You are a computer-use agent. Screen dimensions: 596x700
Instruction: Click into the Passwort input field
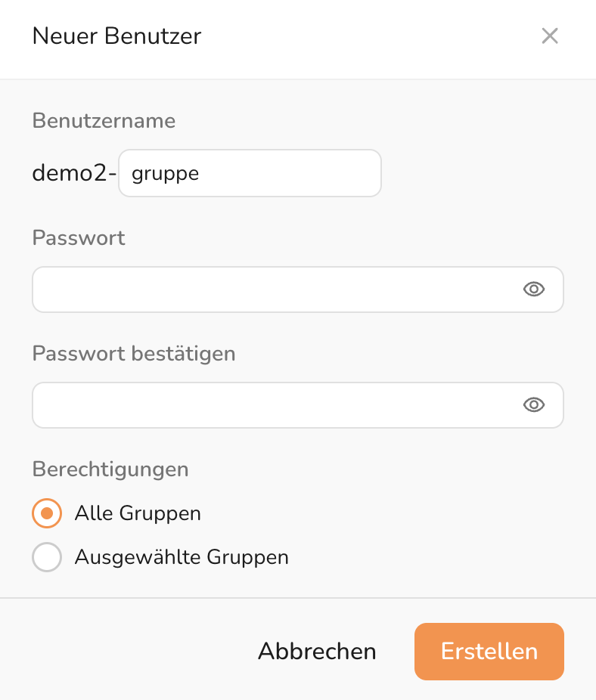pyautogui.click(x=272, y=289)
